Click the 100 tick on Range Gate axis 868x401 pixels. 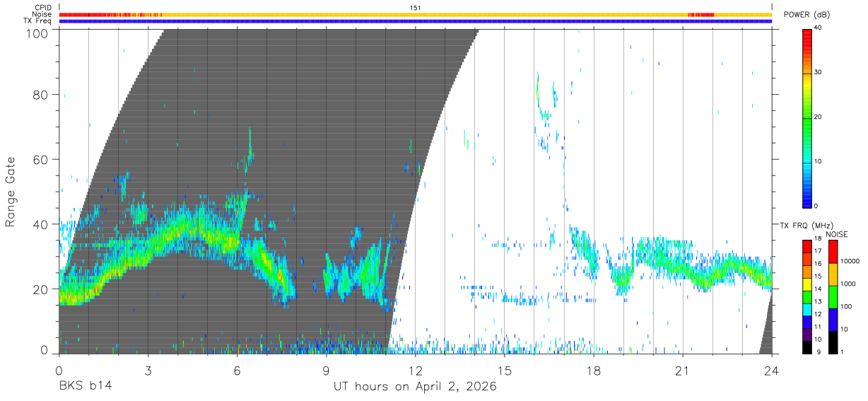[x=36, y=33]
